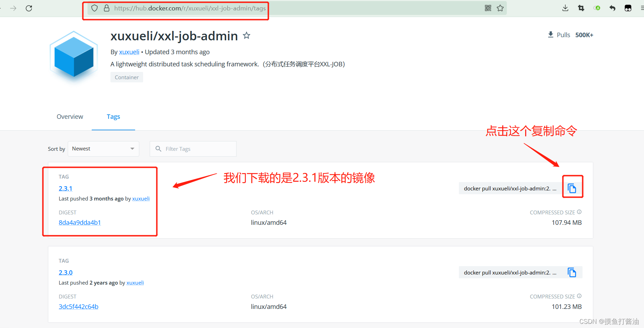Click the search icon in Filter Tags

[158, 149]
